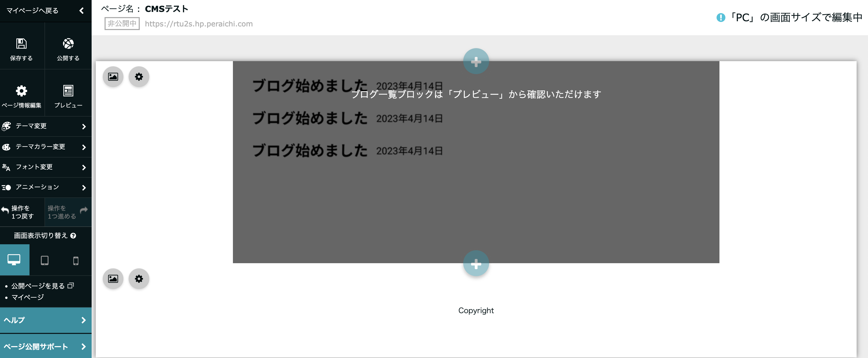
Task: Open the theme color swatch selector icon
Action: pos(6,147)
